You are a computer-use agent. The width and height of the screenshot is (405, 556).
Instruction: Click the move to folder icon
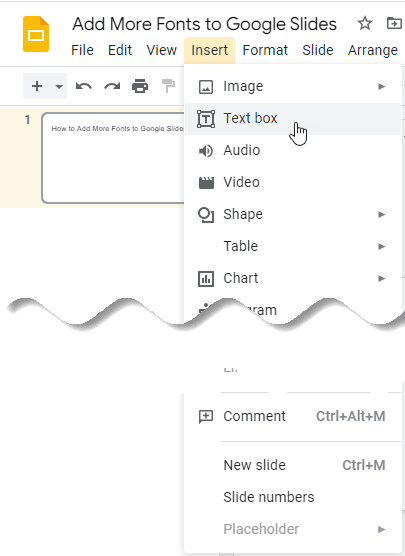click(x=394, y=24)
